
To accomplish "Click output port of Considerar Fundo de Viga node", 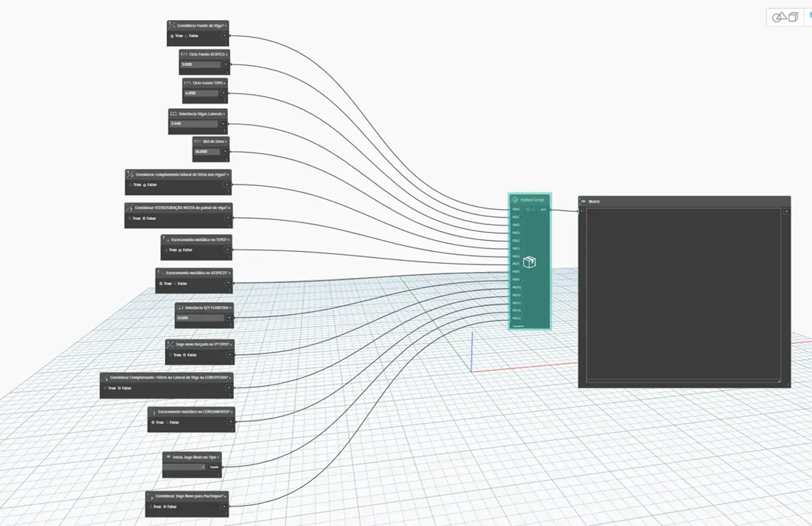I will click(x=225, y=36).
